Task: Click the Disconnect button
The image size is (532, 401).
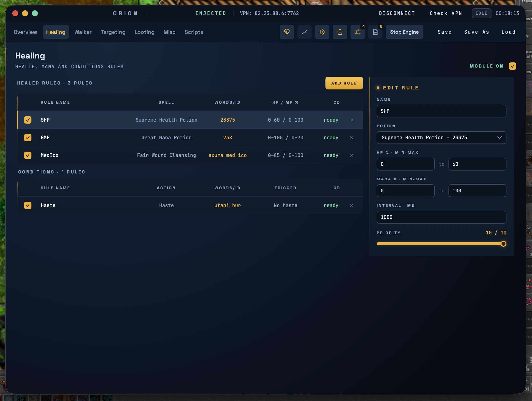Action: 397,13
